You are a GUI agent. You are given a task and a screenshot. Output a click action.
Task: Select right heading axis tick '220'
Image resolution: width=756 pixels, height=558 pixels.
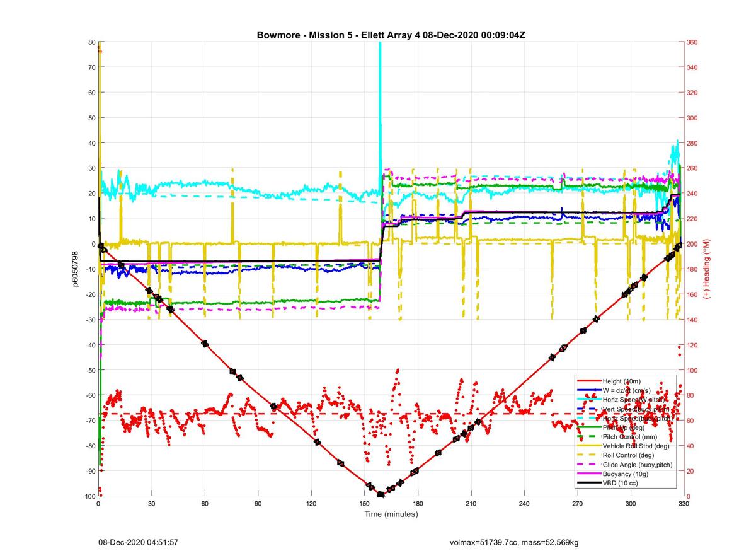coord(692,219)
